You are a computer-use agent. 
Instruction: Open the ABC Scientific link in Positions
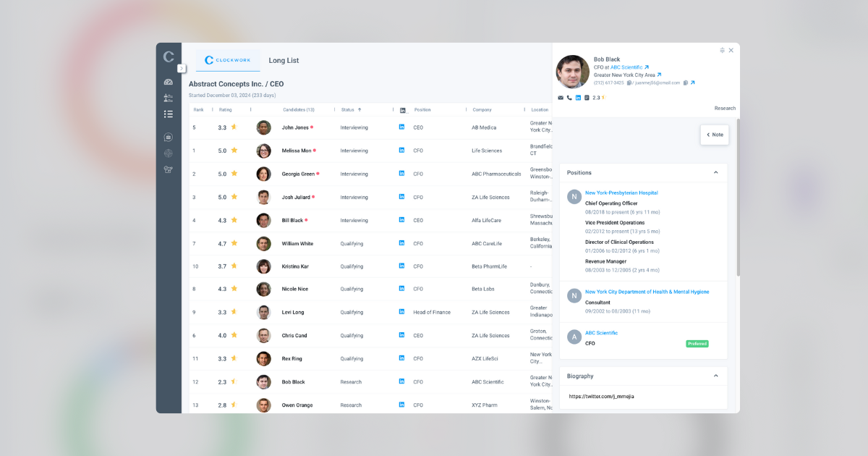click(x=601, y=333)
